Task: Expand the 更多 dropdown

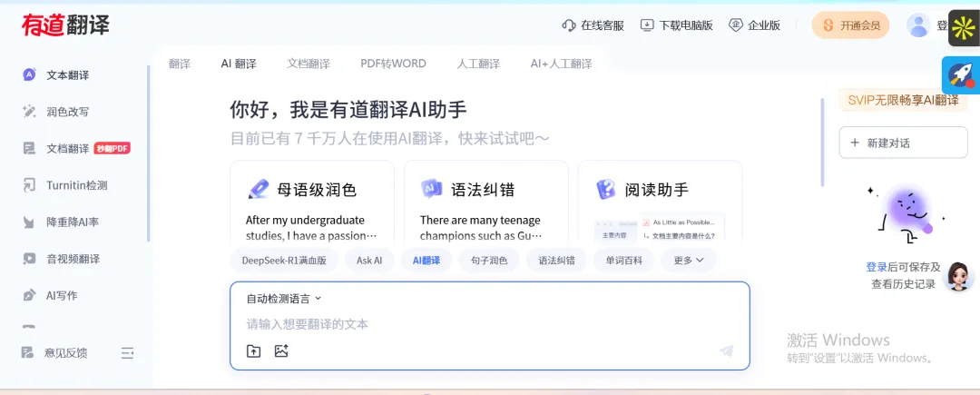Action: 689,260
